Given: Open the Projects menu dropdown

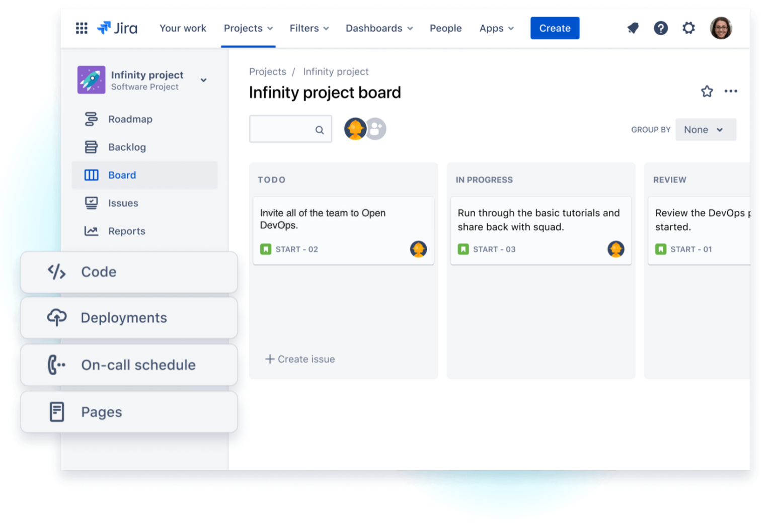Looking at the screenshot, I should click(x=248, y=28).
